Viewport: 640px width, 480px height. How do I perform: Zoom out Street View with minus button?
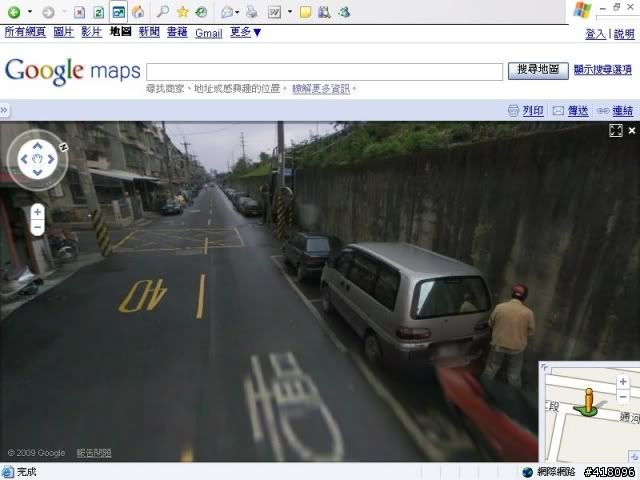tap(37, 227)
